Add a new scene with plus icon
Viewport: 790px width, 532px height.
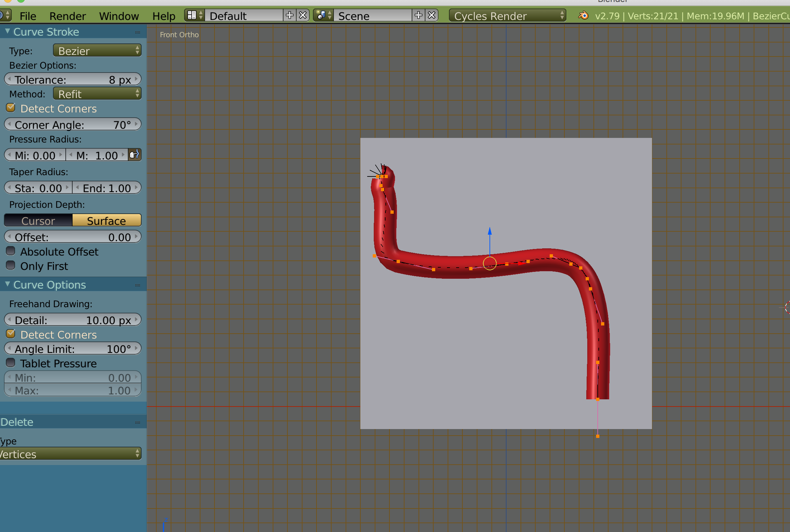tap(419, 16)
